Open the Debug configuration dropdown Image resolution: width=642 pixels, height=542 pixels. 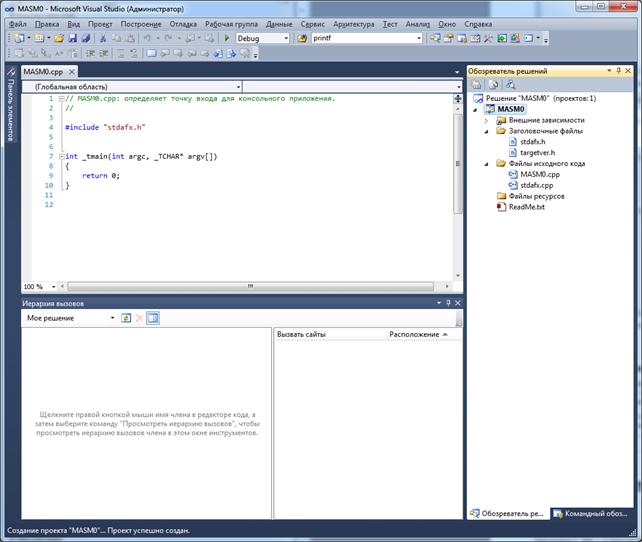click(x=285, y=38)
